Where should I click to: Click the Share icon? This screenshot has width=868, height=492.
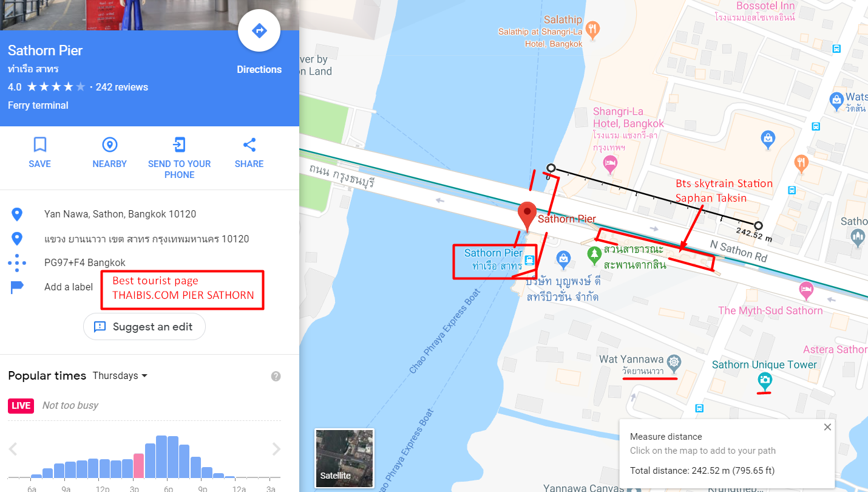pos(249,145)
